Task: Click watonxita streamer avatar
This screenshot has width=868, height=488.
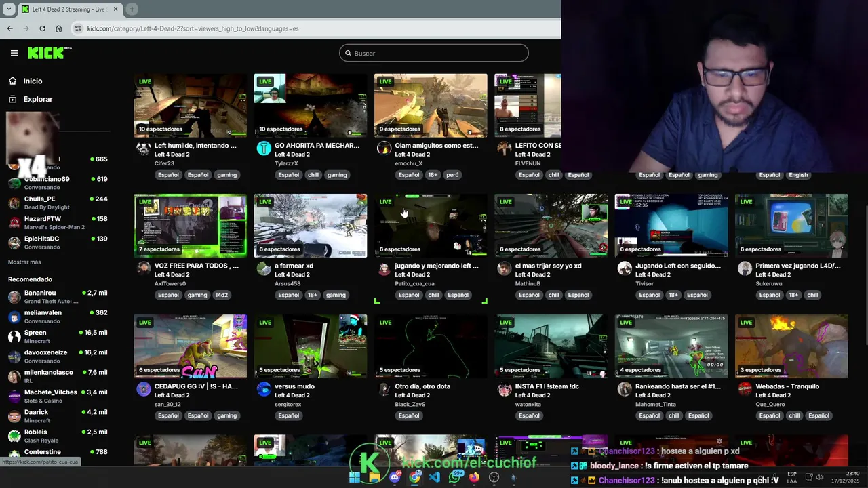Action: (x=504, y=389)
